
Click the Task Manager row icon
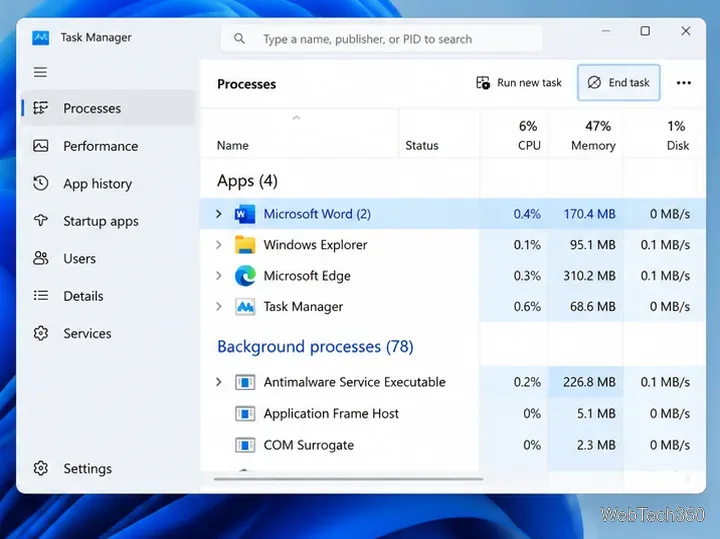tap(245, 306)
